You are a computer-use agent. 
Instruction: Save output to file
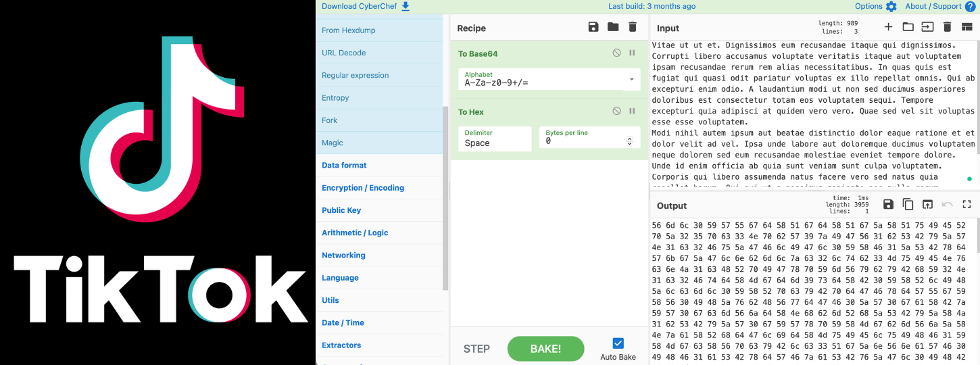[888, 204]
